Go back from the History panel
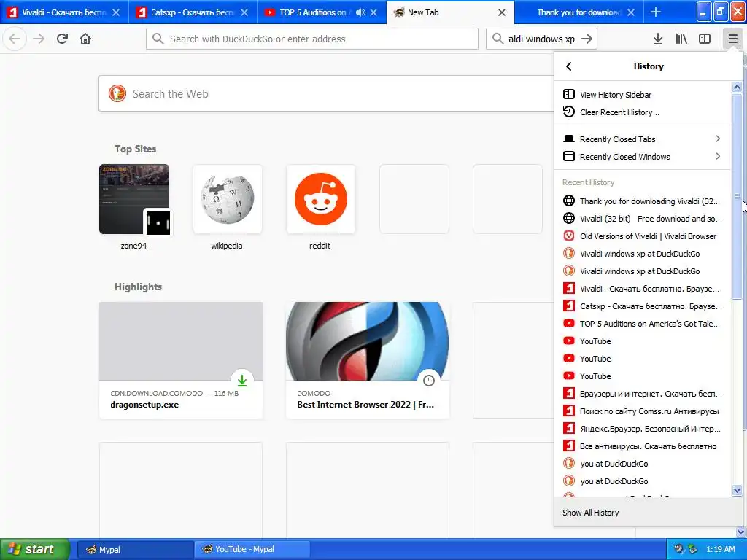Image resolution: width=747 pixels, height=560 pixels. pyautogui.click(x=569, y=66)
